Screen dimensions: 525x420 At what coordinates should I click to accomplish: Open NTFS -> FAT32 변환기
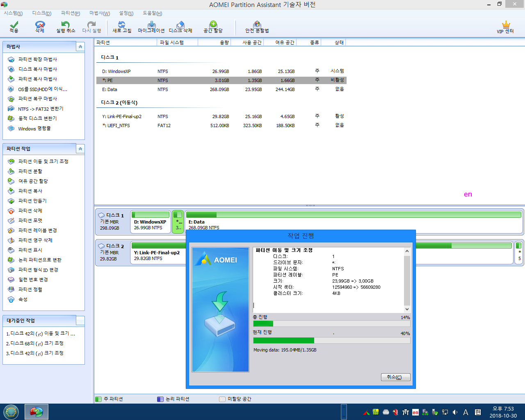coord(41,109)
